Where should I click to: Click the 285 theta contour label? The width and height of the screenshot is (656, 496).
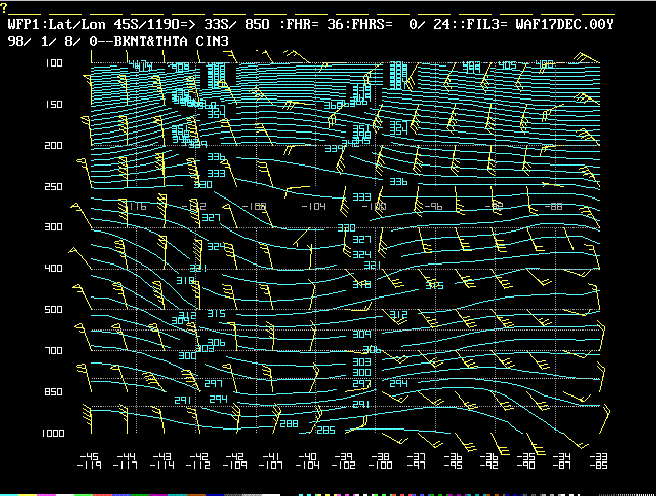pyautogui.click(x=326, y=430)
